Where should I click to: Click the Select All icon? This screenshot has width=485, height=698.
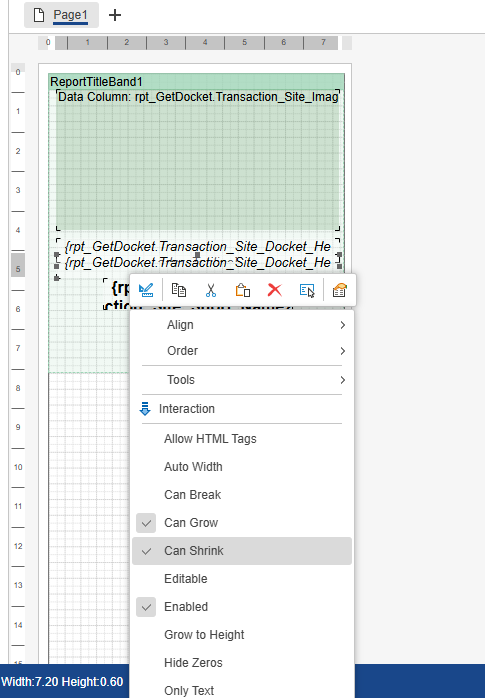point(307,290)
